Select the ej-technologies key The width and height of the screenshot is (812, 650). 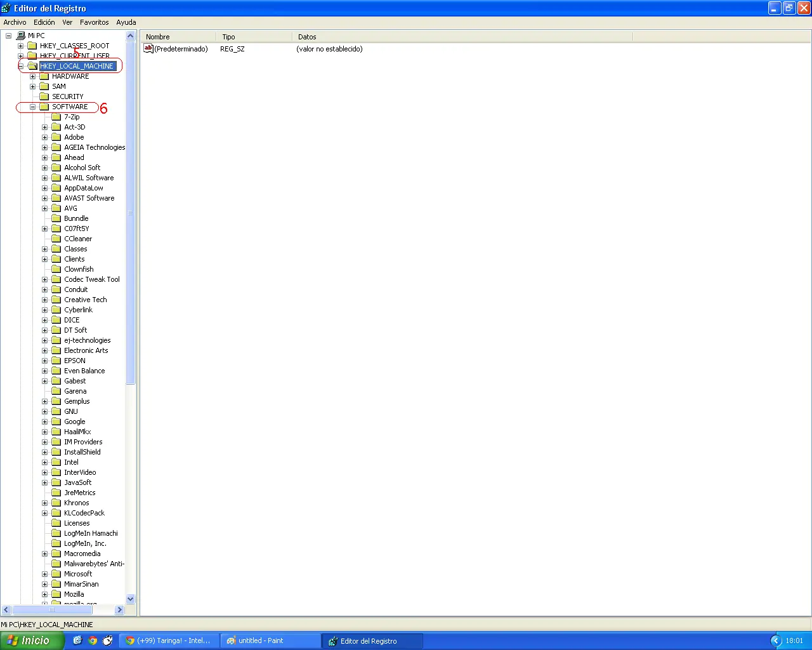click(x=88, y=340)
